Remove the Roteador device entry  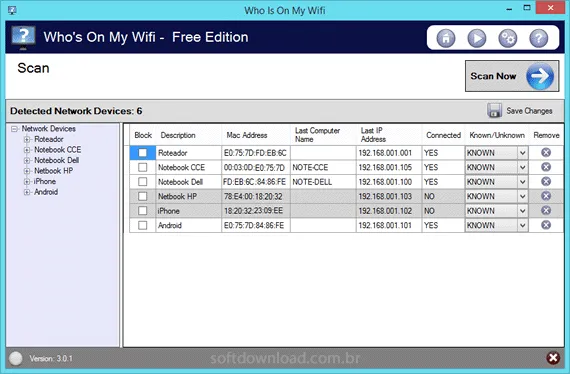tap(546, 152)
